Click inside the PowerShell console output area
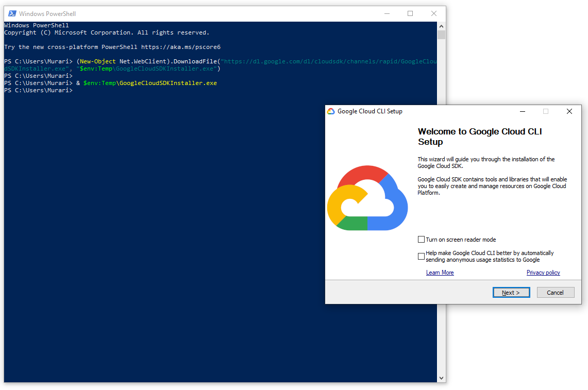This screenshot has width=588, height=390. pyautogui.click(x=155, y=206)
